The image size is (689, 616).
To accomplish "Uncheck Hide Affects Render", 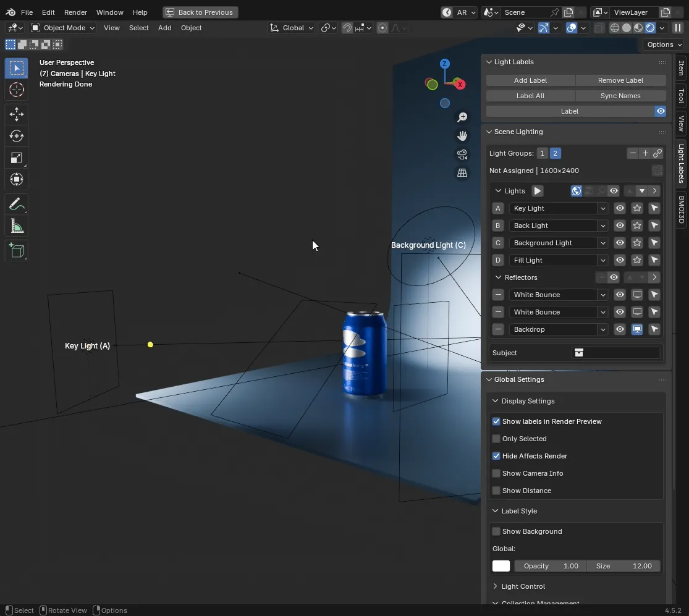I will click(496, 457).
